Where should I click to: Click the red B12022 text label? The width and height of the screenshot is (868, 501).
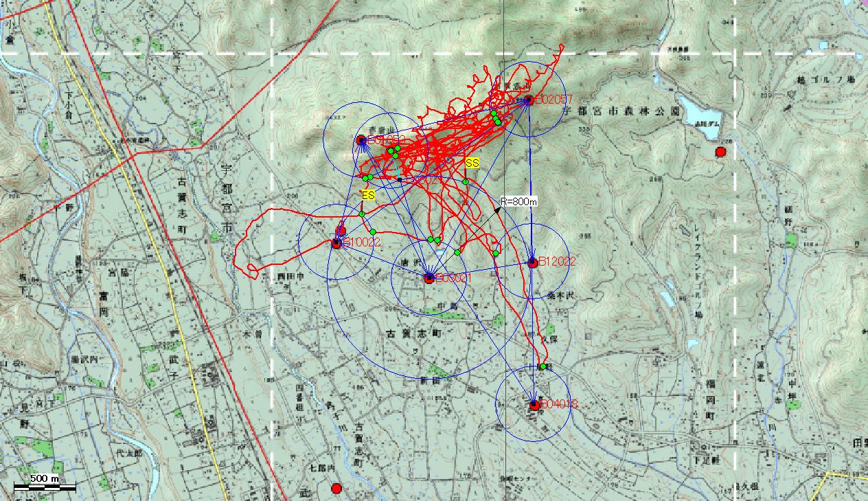[x=557, y=261]
